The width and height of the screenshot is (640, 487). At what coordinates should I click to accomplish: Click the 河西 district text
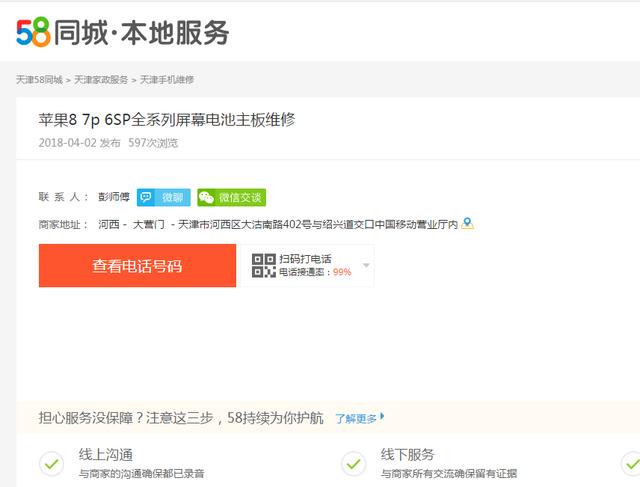point(109,225)
